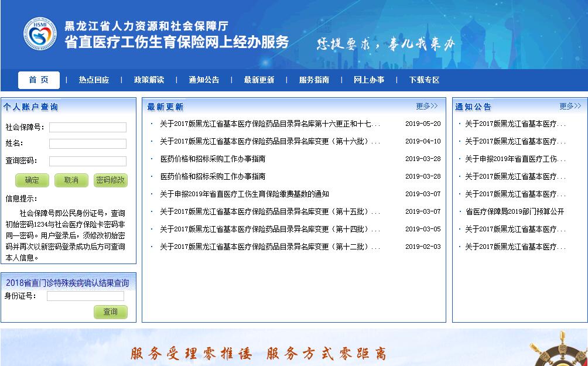
Task: Go to the 政策解读 menu item
Action: tap(149, 80)
